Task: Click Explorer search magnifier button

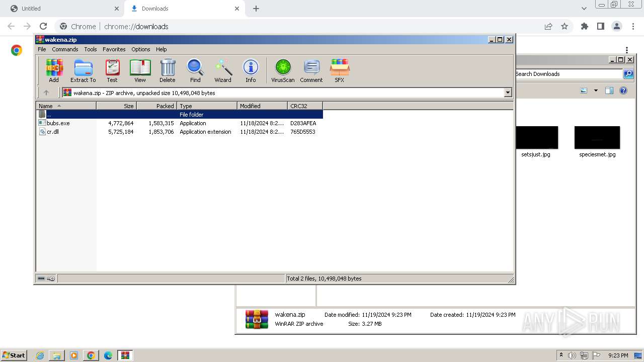Action: [x=628, y=74]
